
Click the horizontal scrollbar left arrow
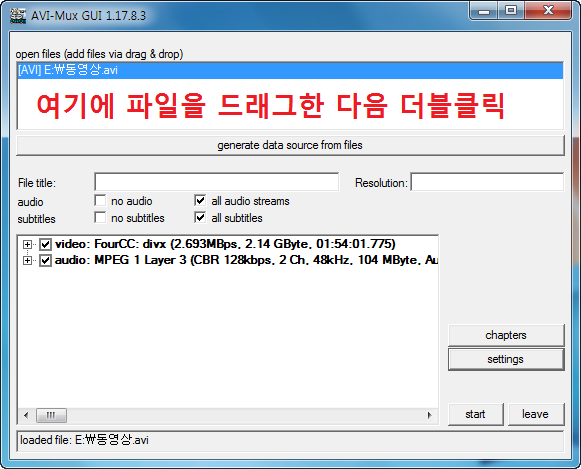point(26,415)
